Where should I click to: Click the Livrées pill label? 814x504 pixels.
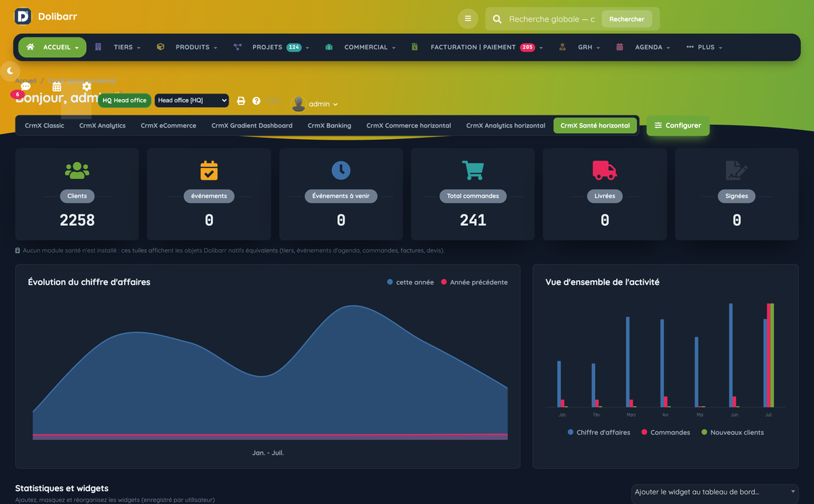click(604, 196)
